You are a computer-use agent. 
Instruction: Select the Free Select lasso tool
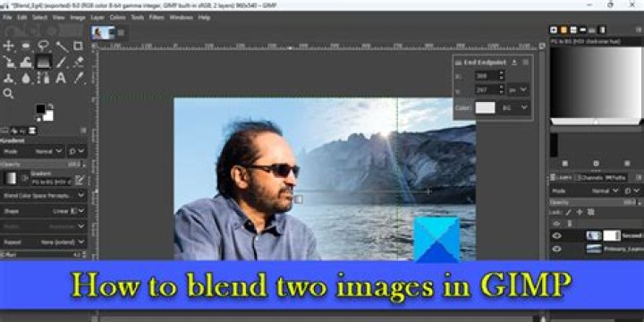point(44,46)
